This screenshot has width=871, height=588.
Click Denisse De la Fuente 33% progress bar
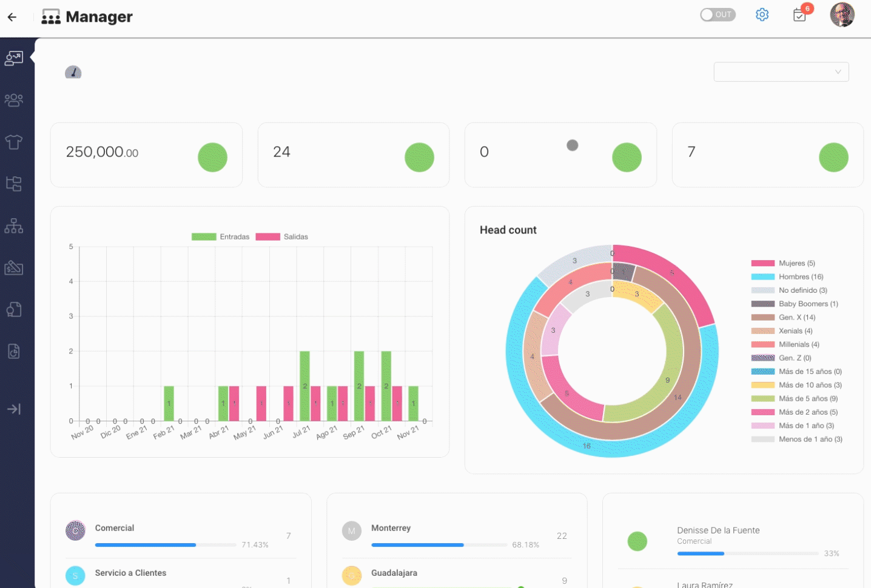pos(748,553)
